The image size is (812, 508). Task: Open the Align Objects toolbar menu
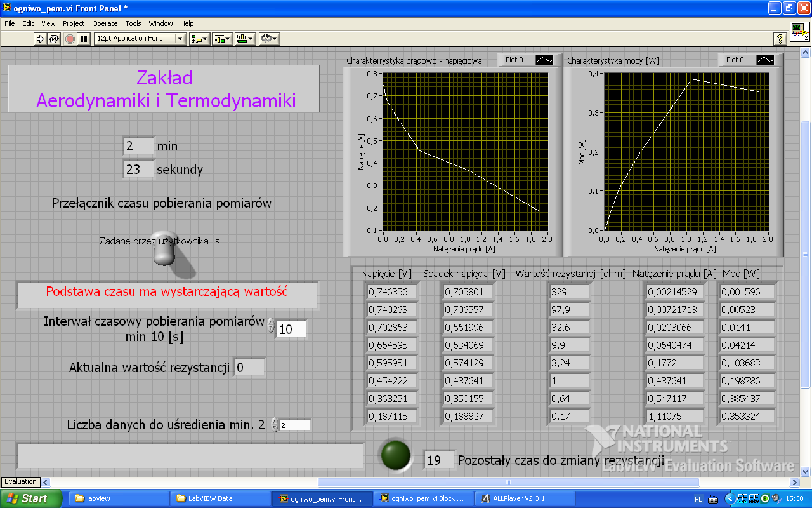point(199,39)
